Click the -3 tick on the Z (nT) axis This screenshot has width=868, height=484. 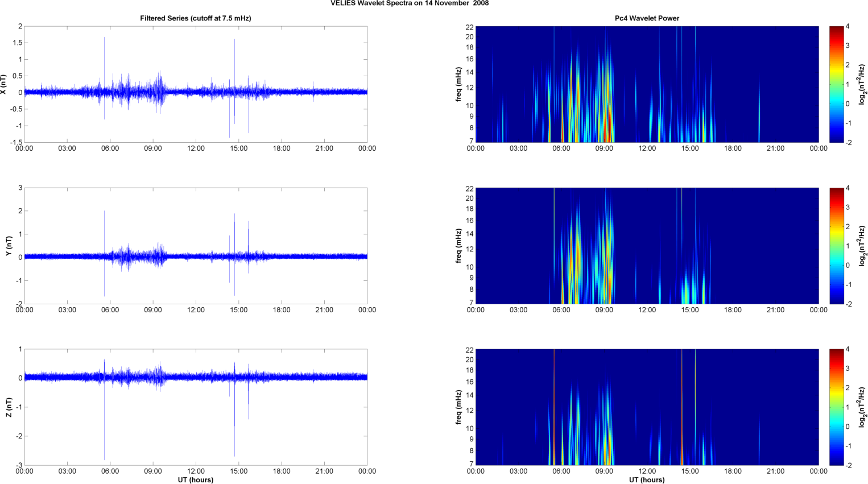(x=18, y=465)
